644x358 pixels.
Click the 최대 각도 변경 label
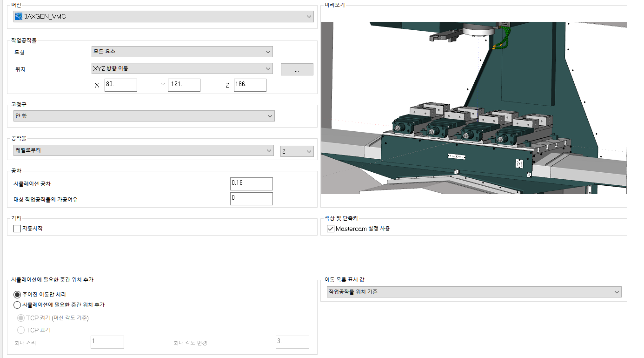pos(190,343)
